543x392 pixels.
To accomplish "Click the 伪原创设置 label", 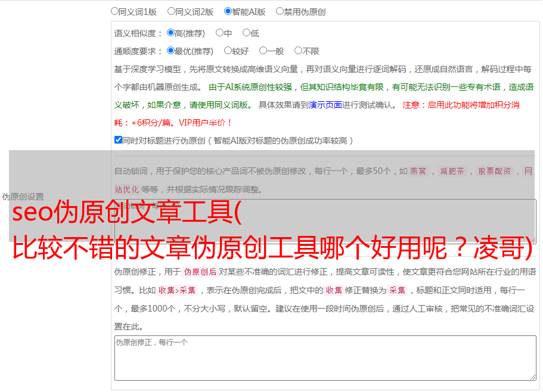I will [23, 197].
